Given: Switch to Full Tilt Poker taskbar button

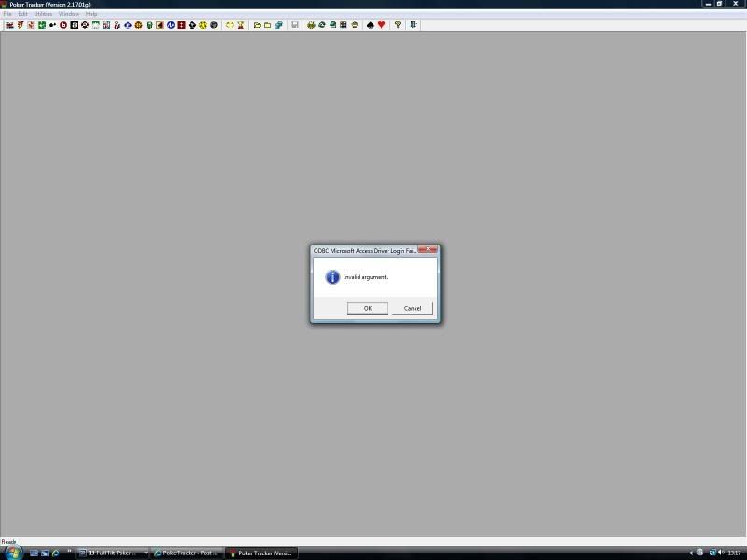Looking at the screenshot, I should click(x=112, y=553).
